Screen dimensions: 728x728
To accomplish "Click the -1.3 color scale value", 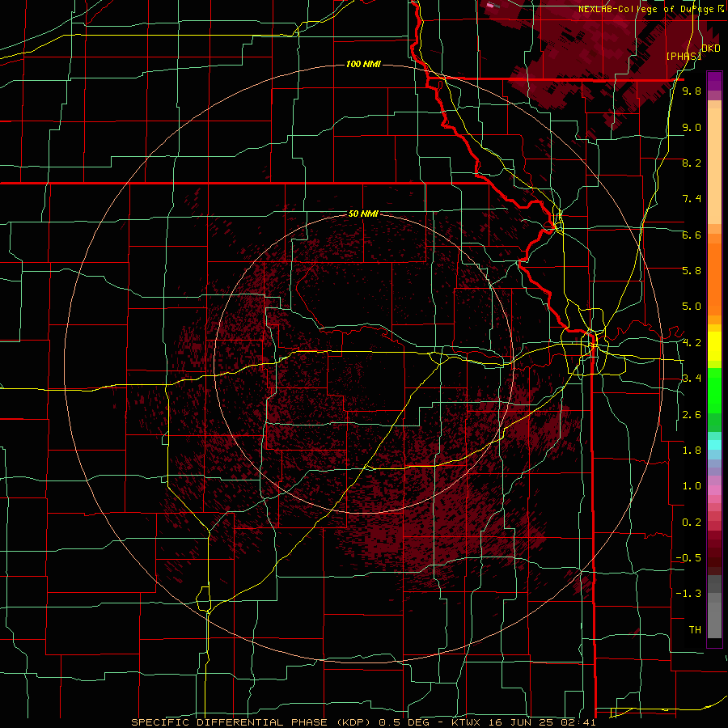I will 688,594.
